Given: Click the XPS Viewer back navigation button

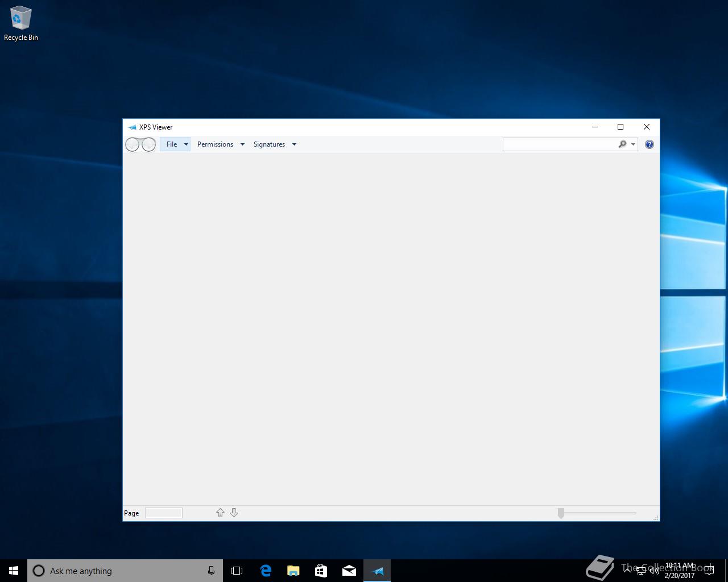Looking at the screenshot, I should coord(133,144).
